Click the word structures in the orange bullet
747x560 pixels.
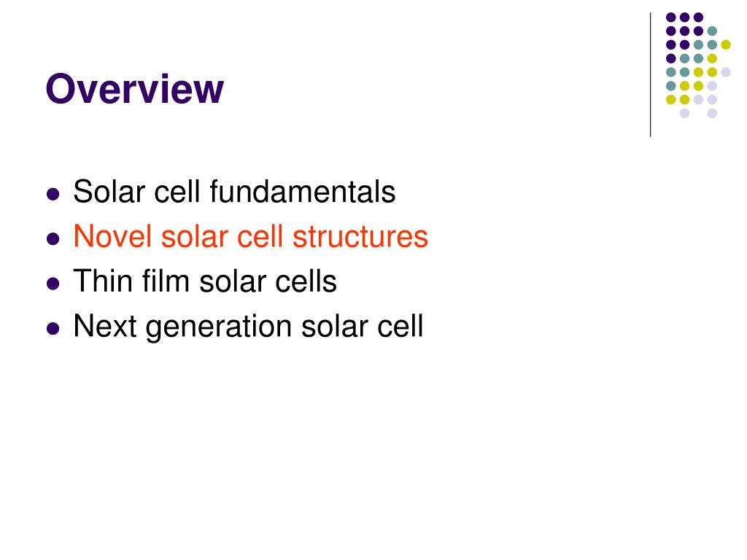coord(360,237)
